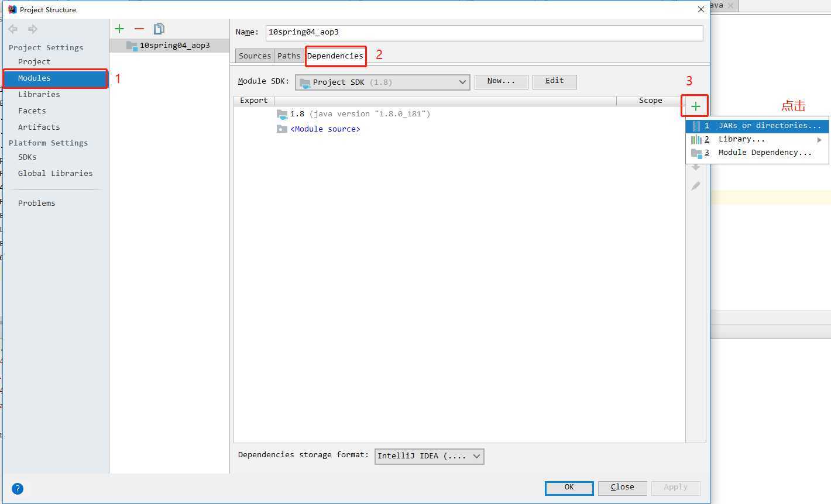Screen dimensions: 831x504
Task: Click the Export column header
Action: coord(253,101)
